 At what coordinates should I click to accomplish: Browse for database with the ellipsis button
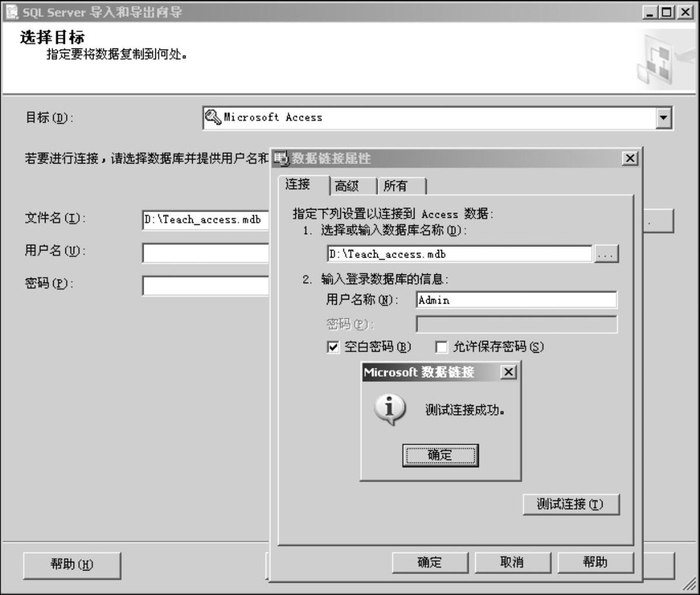click(x=606, y=255)
